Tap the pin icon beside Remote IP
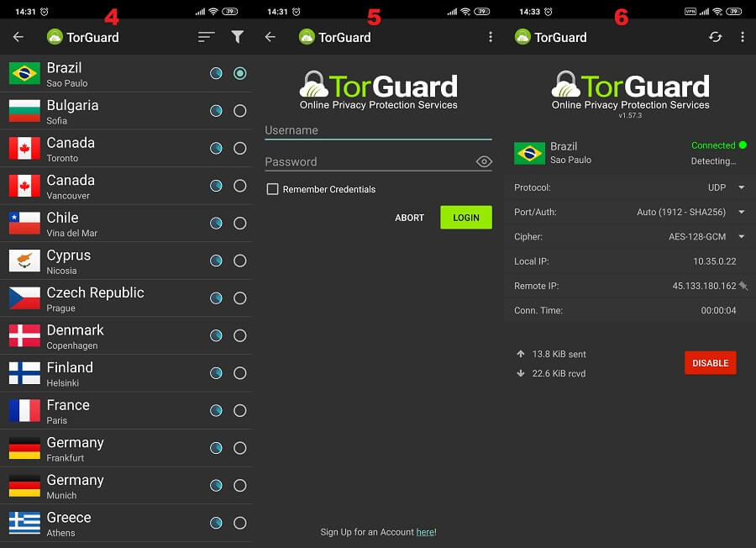Screen dimensions: 756x548 click(743, 286)
